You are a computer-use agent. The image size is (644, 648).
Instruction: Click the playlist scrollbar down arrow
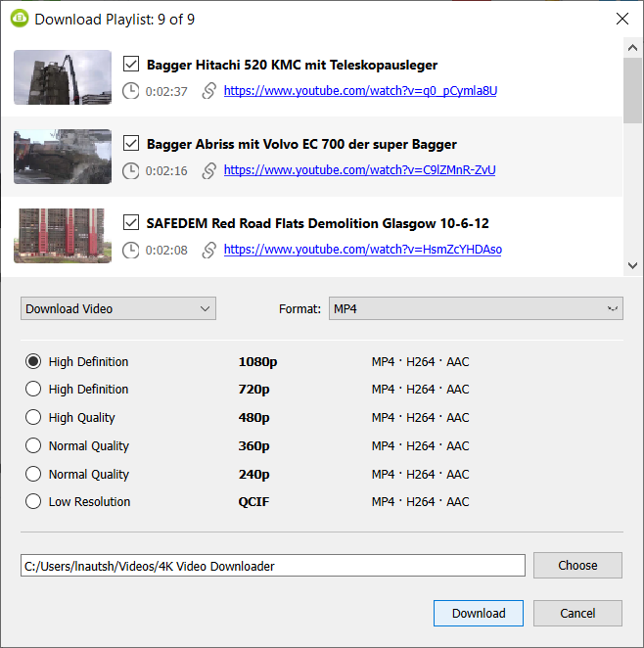coord(632,265)
